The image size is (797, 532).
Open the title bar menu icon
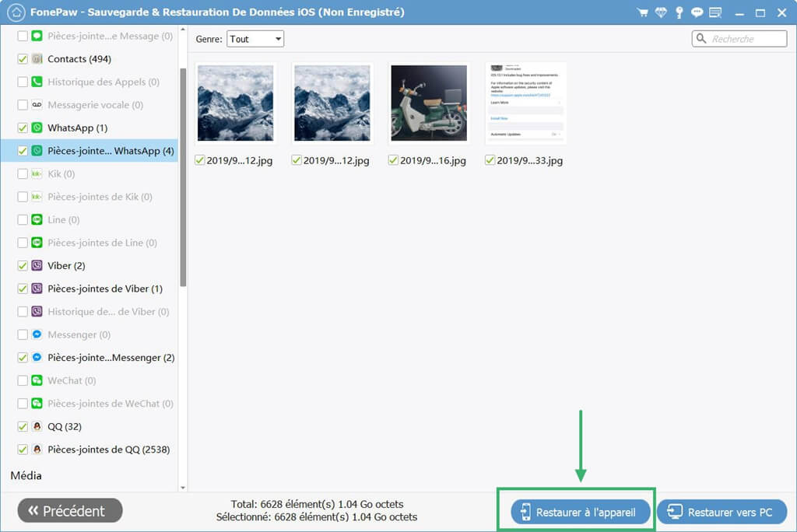tap(715, 12)
